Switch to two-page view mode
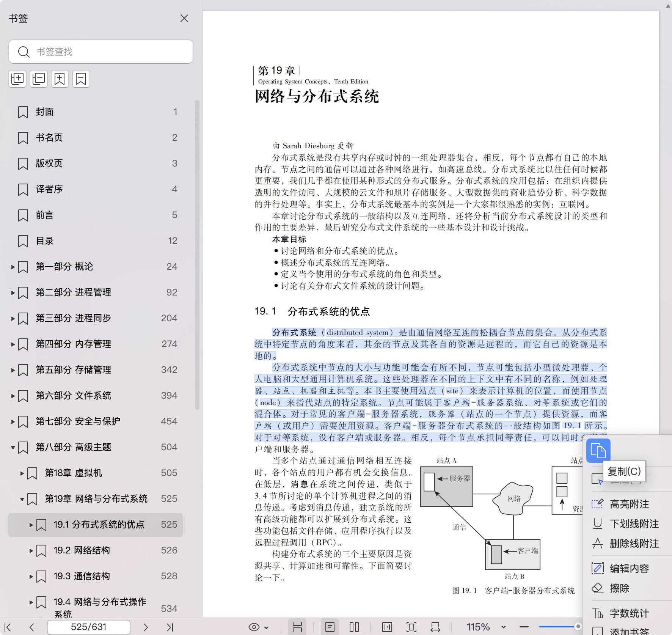 click(x=354, y=627)
